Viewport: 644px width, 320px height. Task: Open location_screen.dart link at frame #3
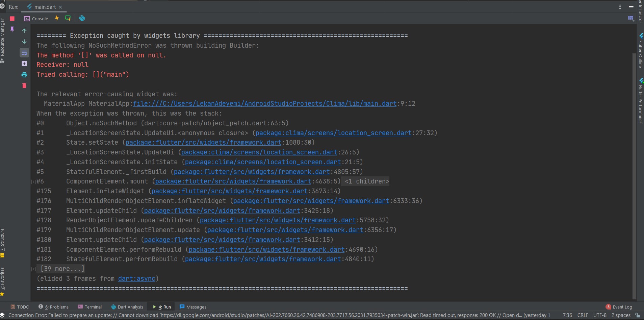click(259, 152)
